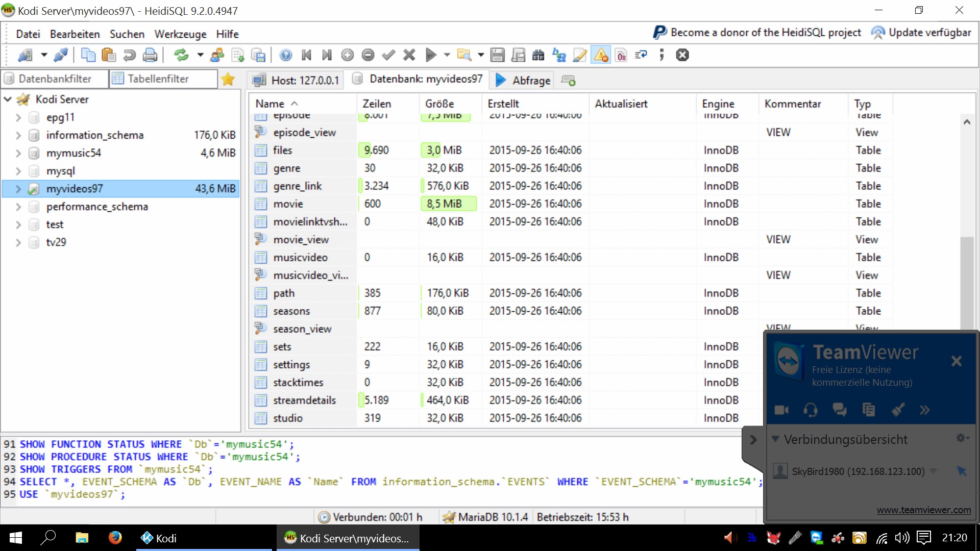Select the movie table row
This screenshot has width=980, height=551.
point(572,204)
